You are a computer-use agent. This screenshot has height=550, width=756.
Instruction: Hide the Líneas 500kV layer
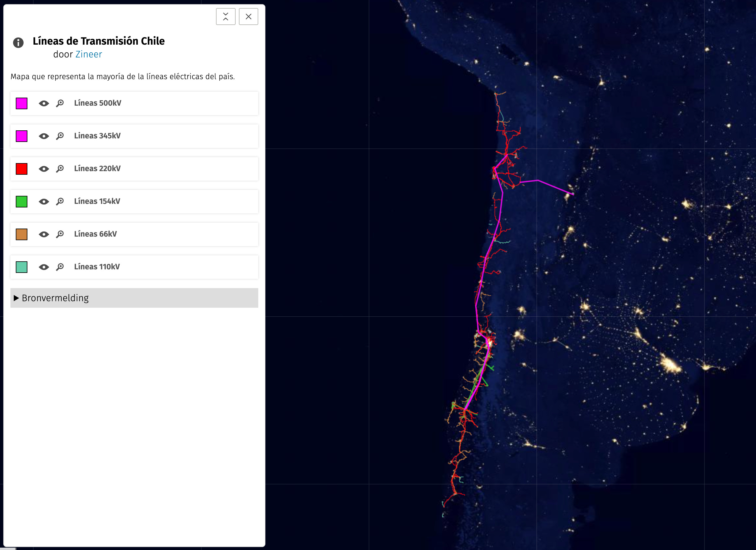[x=44, y=103]
